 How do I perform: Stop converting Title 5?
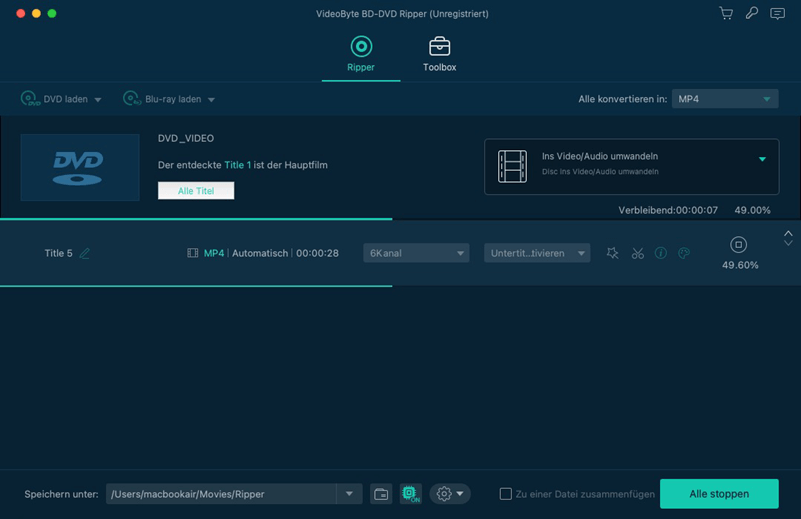738,245
